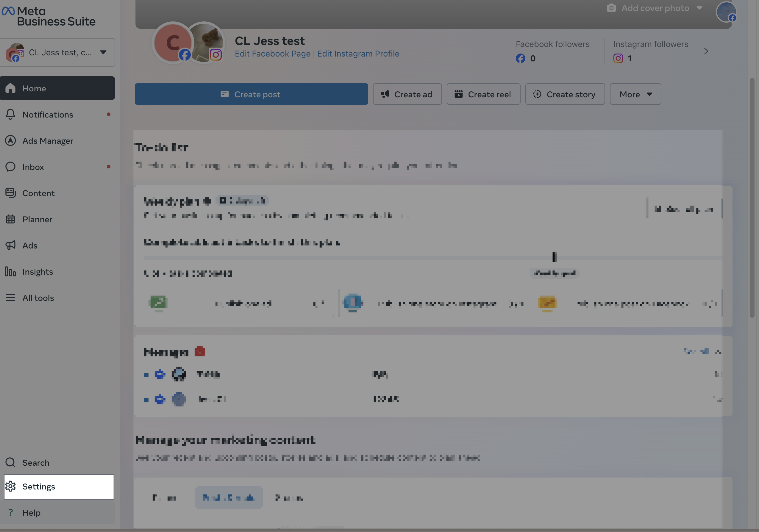The height and width of the screenshot is (532, 759).
Task: Open the Planner section
Action: pyautogui.click(x=57, y=219)
